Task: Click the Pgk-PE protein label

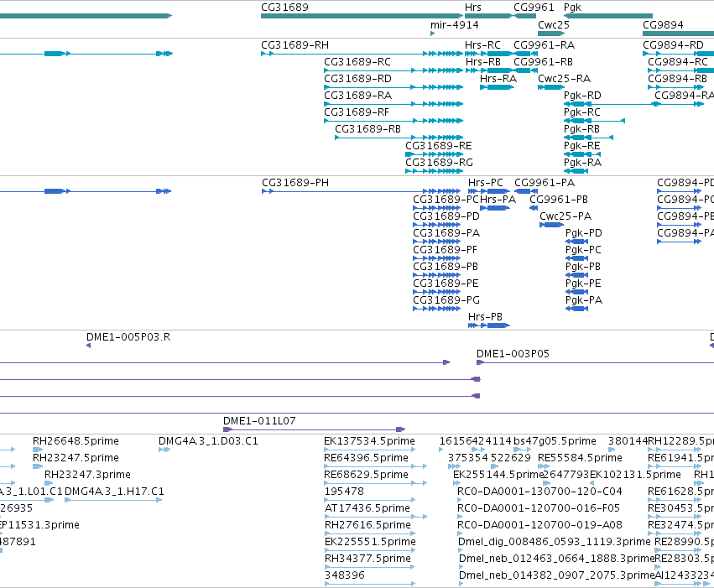Action: point(583,284)
